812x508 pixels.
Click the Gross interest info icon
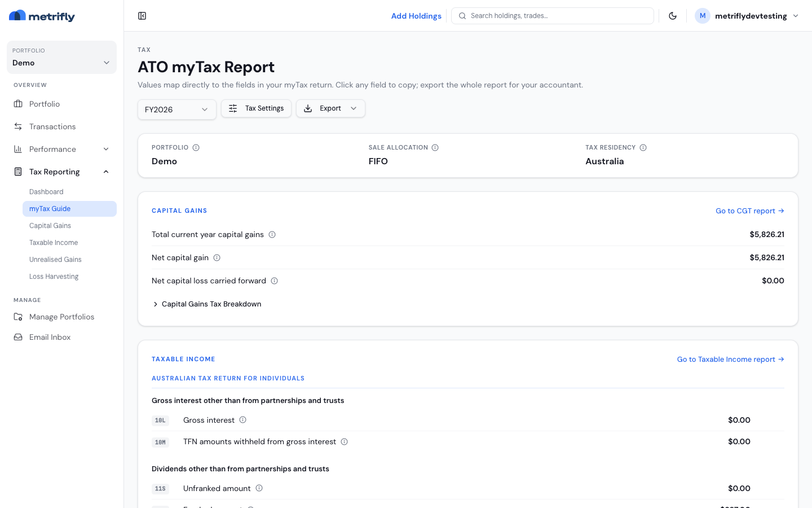[243, 420]
